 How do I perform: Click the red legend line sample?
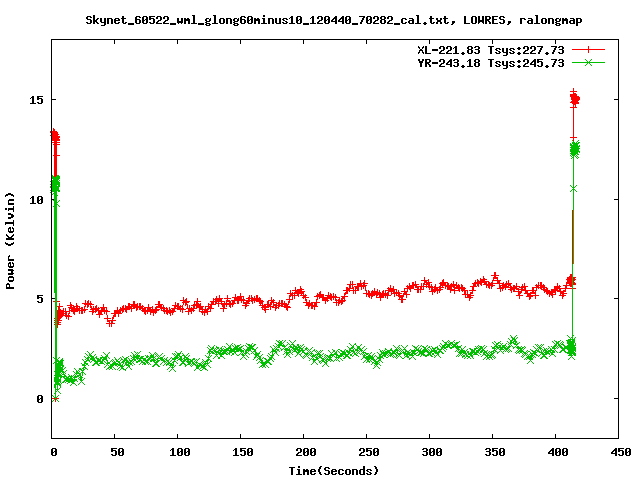[x=588, y=50]
